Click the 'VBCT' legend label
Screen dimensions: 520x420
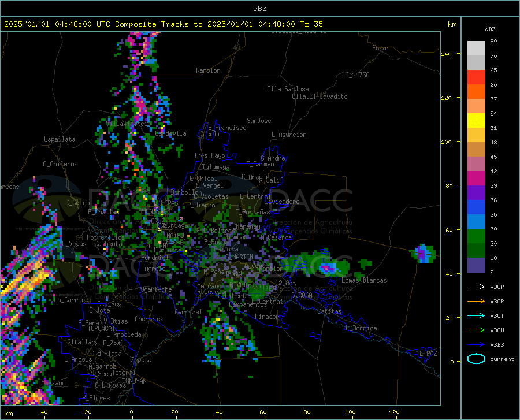[497, 315]
